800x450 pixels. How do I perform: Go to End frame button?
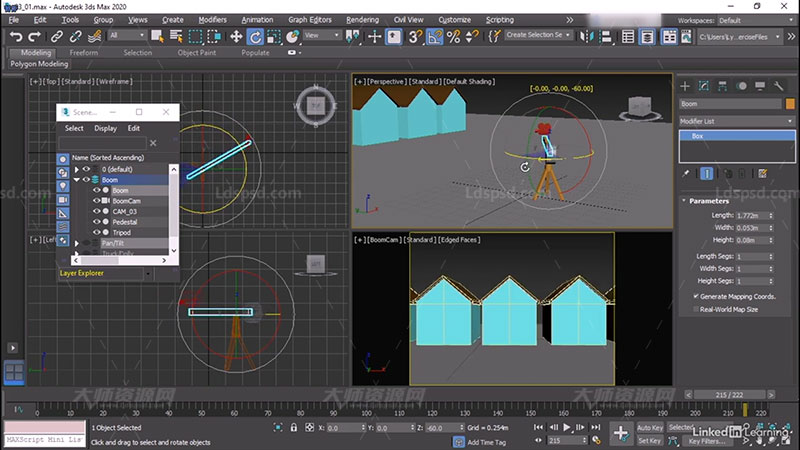(595, 428)
